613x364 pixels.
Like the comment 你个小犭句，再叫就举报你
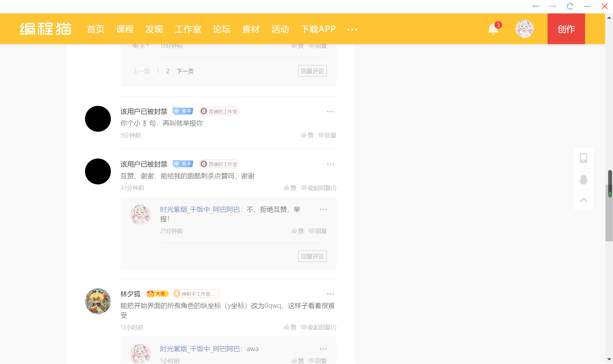pyautogui.click(x=307, y=135)
